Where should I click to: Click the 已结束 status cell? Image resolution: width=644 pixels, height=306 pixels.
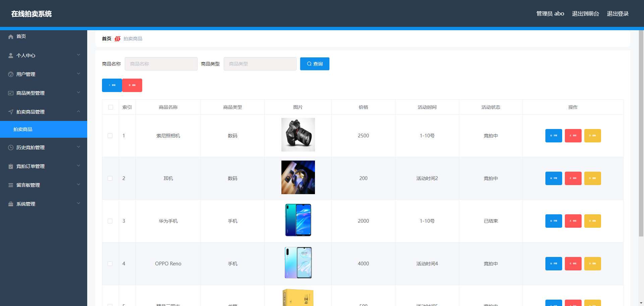click(x=491, y=221)
